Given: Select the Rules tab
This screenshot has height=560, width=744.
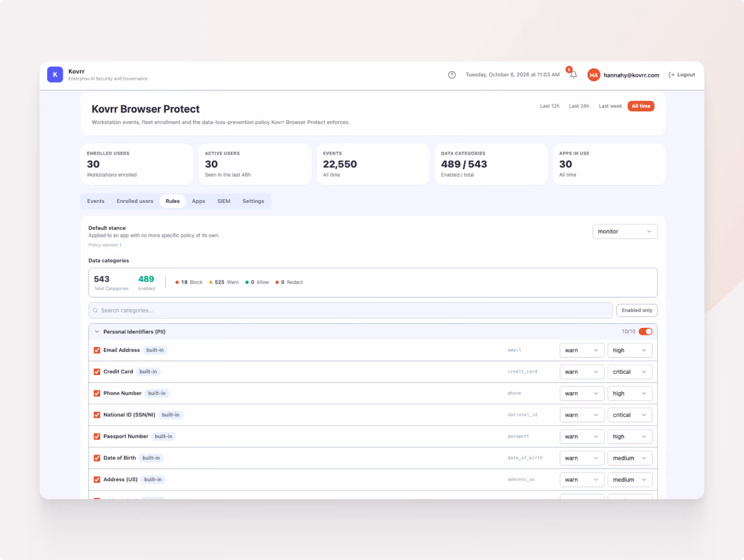Looking at the screenshot, I should pos(173,201).
